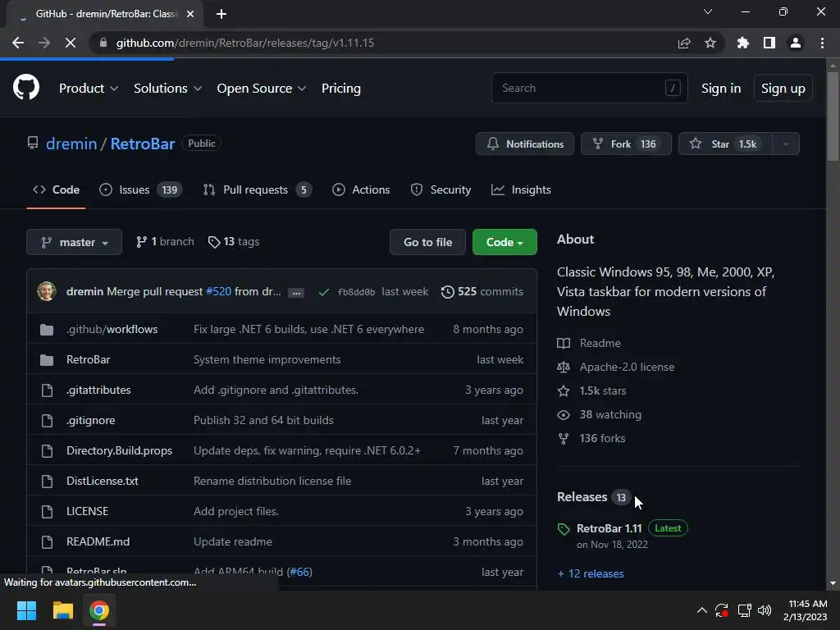This screenshot has height=630, width=840.
Task: Open the volume speaker tray icon
Action: 765,610
